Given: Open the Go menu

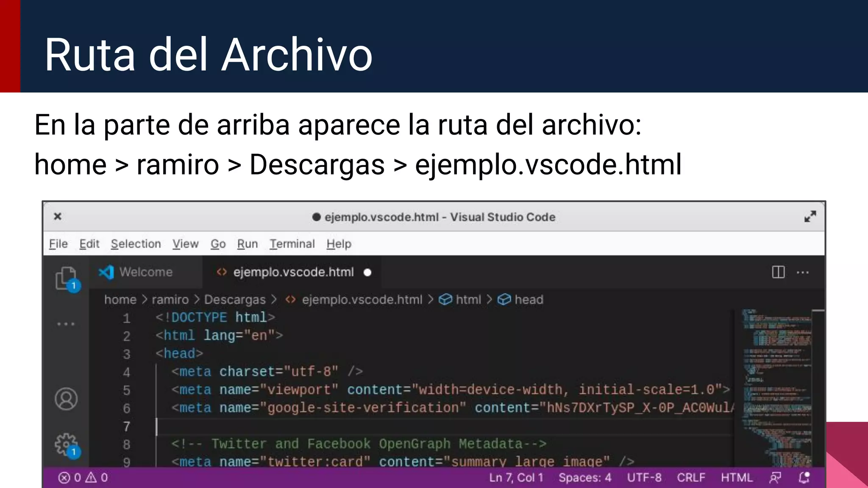Looking at the screenshot, I should [218, 244].
